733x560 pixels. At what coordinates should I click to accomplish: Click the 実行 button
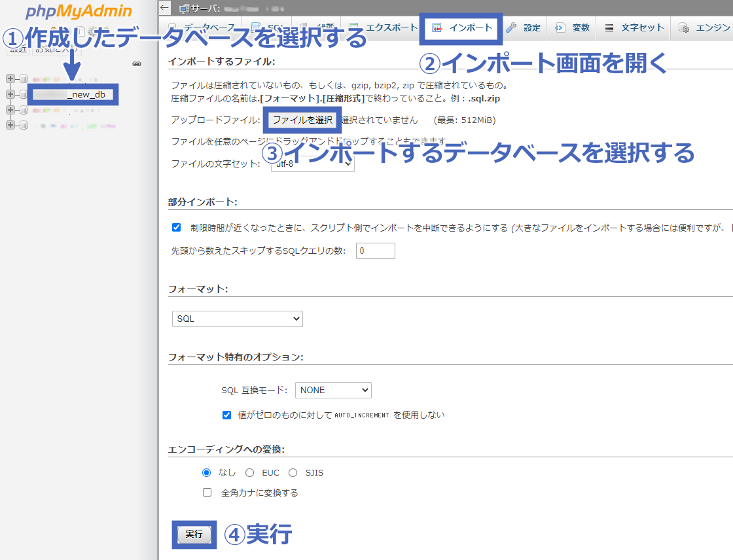(x=194, y=534)
